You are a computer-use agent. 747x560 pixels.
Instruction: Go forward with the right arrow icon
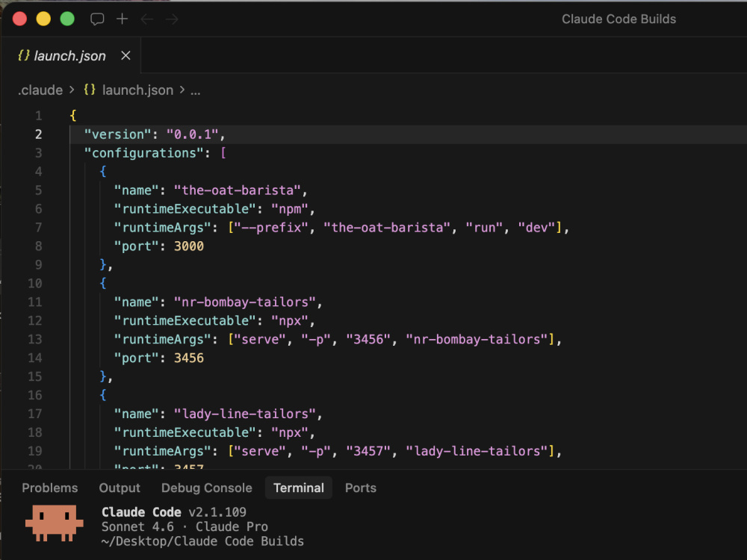pyautogui.click(x=172, y=19)
